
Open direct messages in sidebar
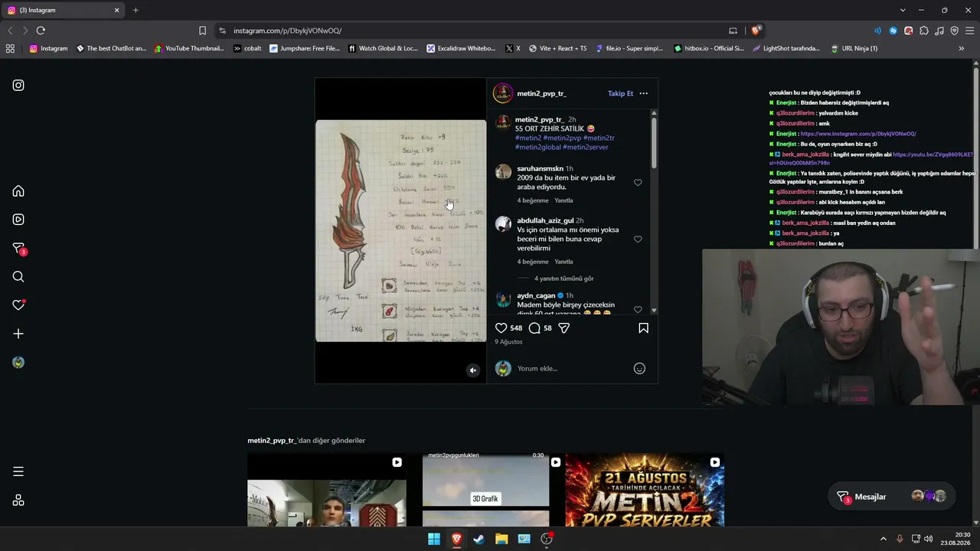click(x=18, y=248)
